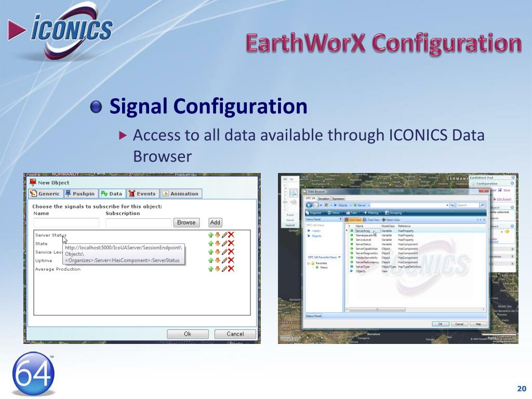Delete the Average Production signal
Screen dimensions: 532x399
click(231, 269)
